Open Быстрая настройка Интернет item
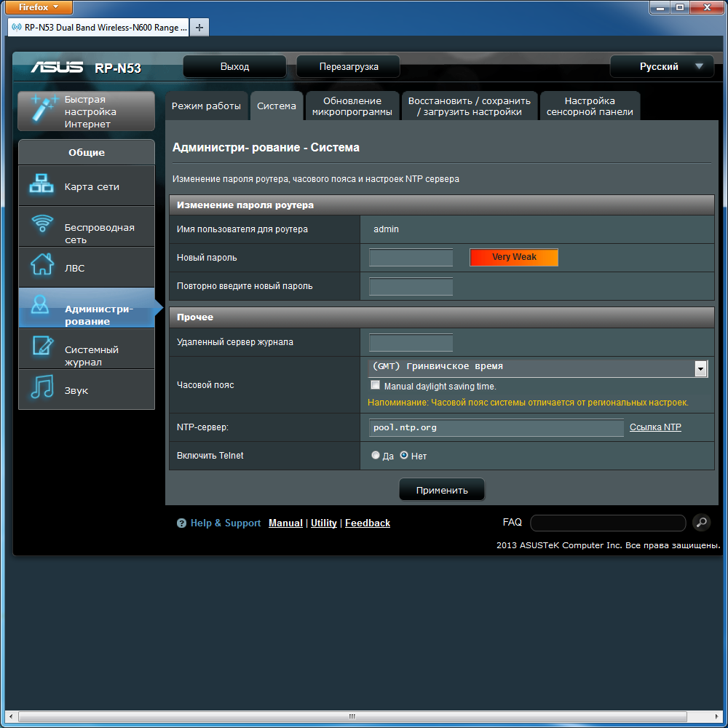The height and width of the screenshot is (728, 728). coord(87,111)
